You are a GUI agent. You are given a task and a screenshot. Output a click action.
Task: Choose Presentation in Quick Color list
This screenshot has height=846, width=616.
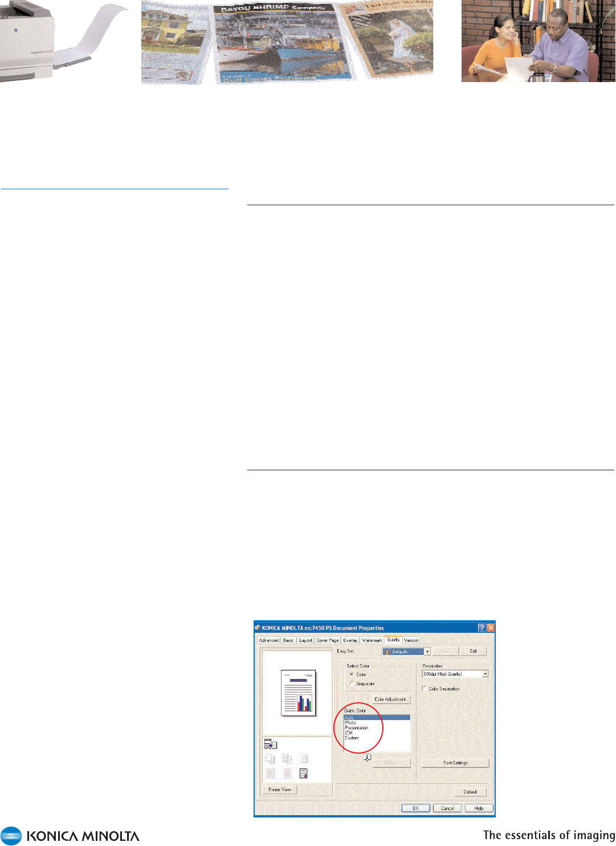(377, 728)
